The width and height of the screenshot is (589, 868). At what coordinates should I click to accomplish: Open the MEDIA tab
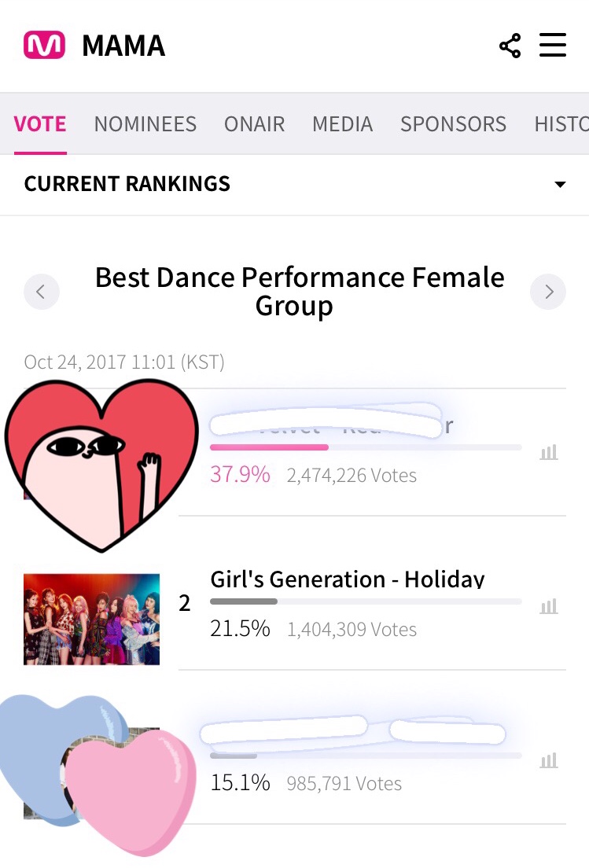click(x=343, y=124)
